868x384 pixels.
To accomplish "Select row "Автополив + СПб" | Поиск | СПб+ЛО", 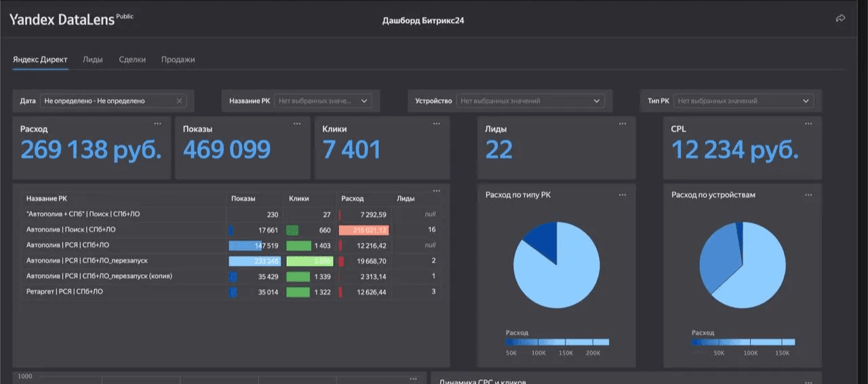I will pyautogui.click(x=231, y=214).
